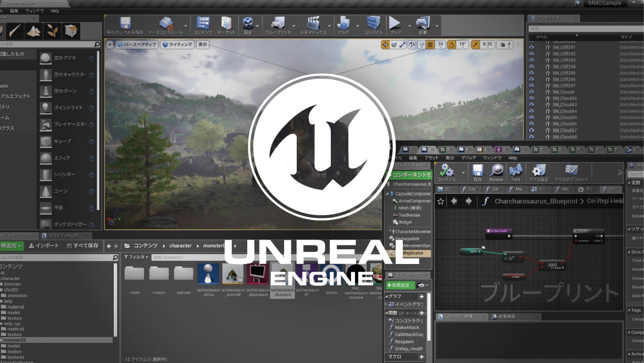Image resolution: width=644 pixels, height=363 pixels.
Task: Click the Find binoculars icon in blueprint editor
Action: 515,172
